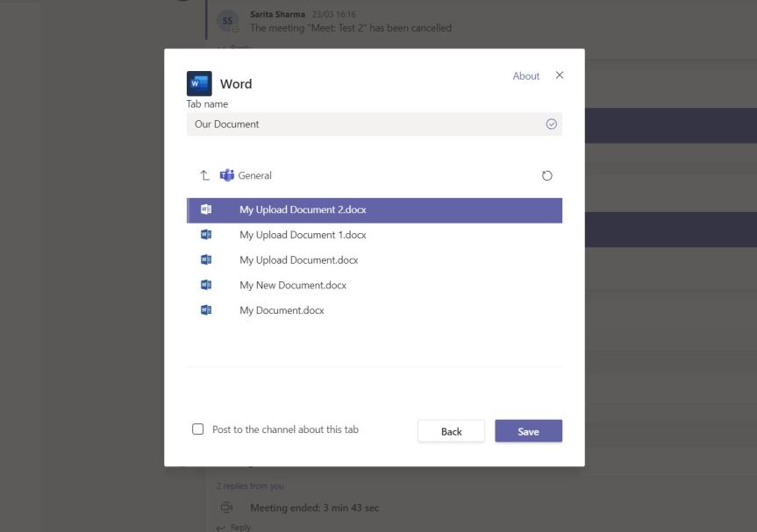Click the Back button
The height and width of the screenshot is (532, 757).
tap(451, 431)
